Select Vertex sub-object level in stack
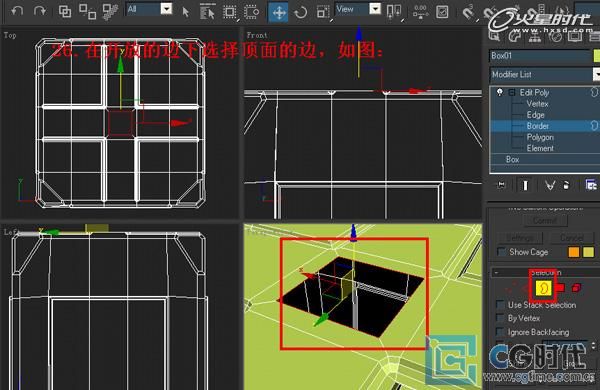 pos(537,104)
